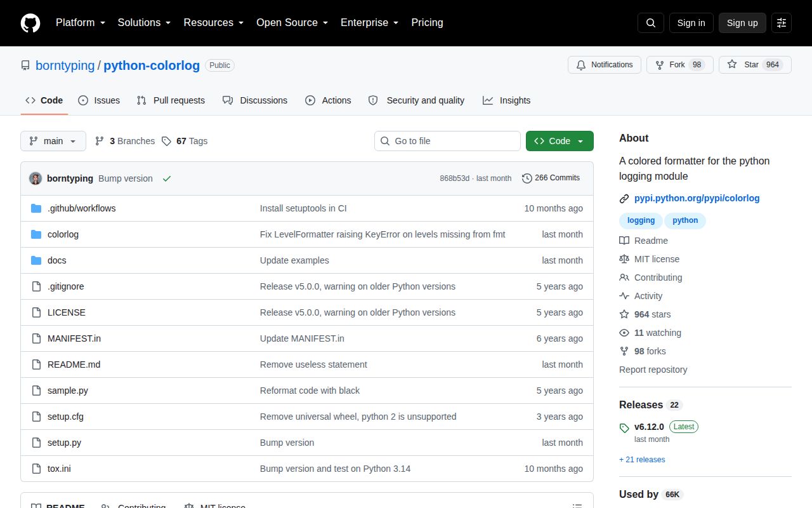Switch to the Pull requests tab
This screenshot has width=812, height=508.
(171, 100)
